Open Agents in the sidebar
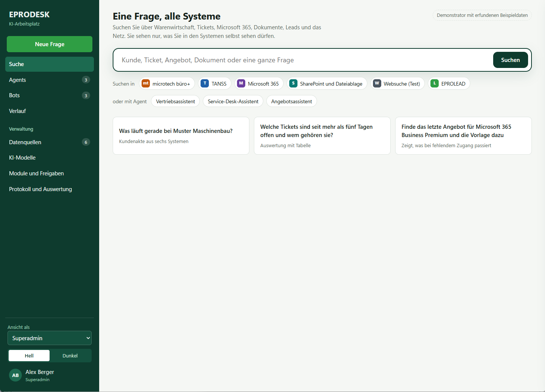Image resolution: width=545 pixels, height=392 pixels. click(x=50, y=80)
